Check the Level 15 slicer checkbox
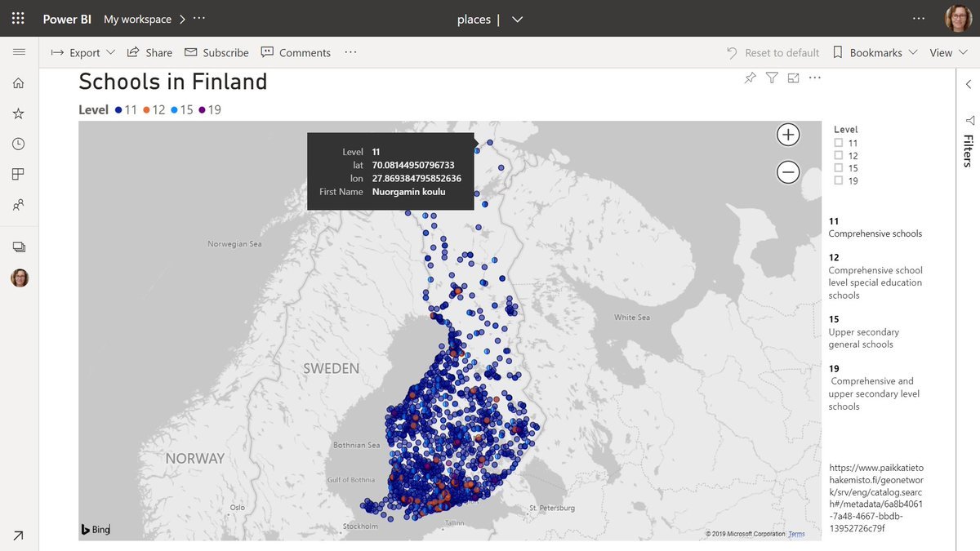The width and height of the screenshot is (980, 551). [x=838, y=168]
